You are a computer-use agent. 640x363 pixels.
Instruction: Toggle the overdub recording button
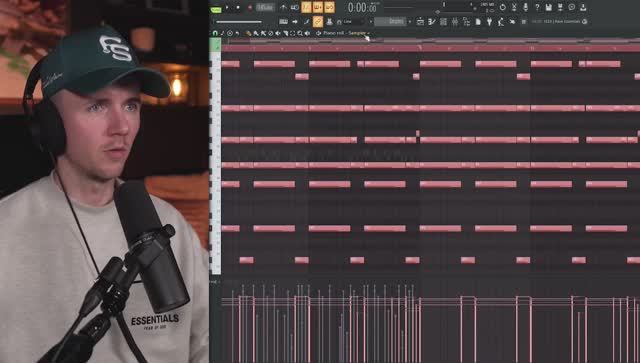pos(318,7)
